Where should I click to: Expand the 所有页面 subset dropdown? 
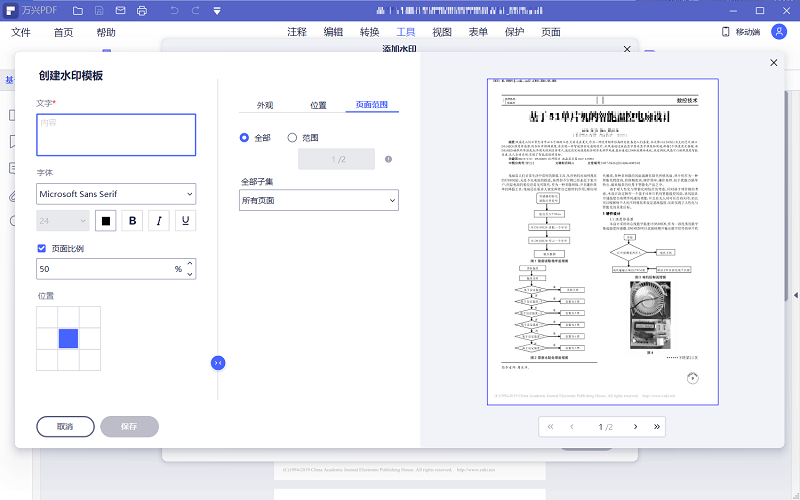[318, 200]
